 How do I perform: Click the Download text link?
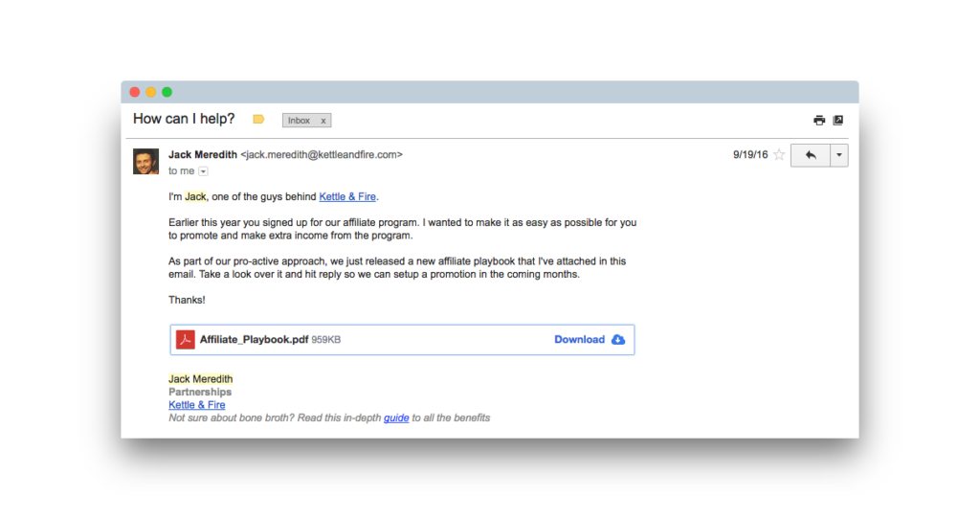[x=579, y=340]
